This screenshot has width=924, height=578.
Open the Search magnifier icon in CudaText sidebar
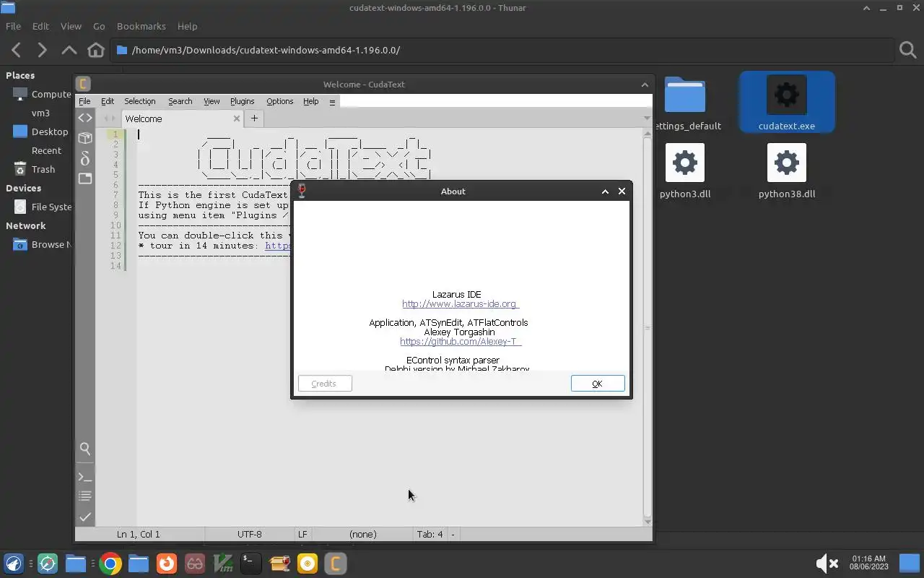(85, 449)
